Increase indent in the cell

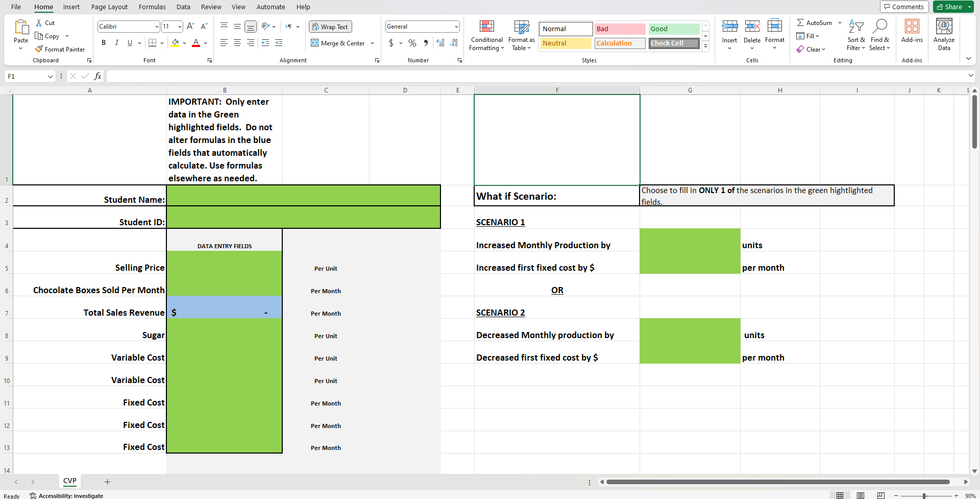(279, 43)
